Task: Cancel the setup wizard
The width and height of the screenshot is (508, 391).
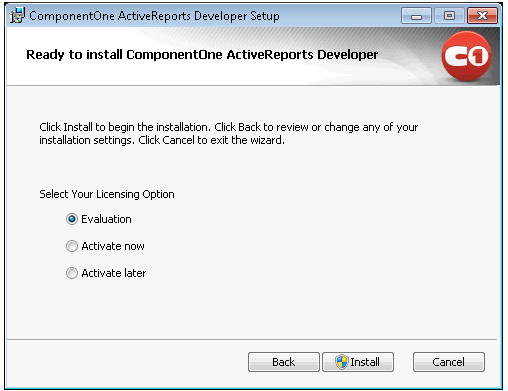Action: 449,362
